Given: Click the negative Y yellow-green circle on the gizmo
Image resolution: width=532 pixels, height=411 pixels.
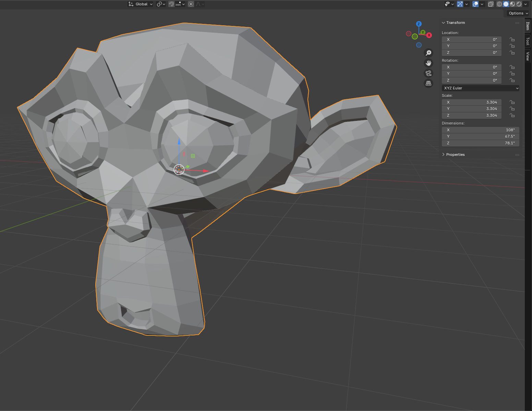Looking at the screenshot, I should tap(415, 37).
